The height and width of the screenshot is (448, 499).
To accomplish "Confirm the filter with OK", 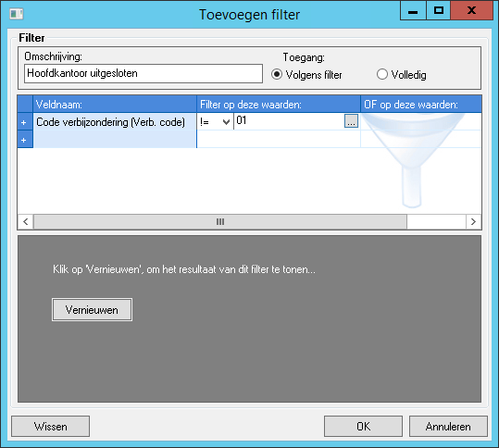I will pos(363,426).
